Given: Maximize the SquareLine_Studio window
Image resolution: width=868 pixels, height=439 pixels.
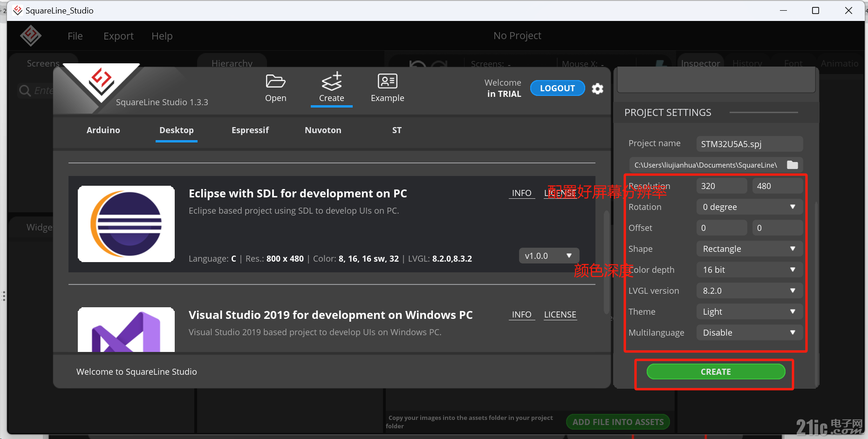Looking at the screenshot, I should [815, 10].
